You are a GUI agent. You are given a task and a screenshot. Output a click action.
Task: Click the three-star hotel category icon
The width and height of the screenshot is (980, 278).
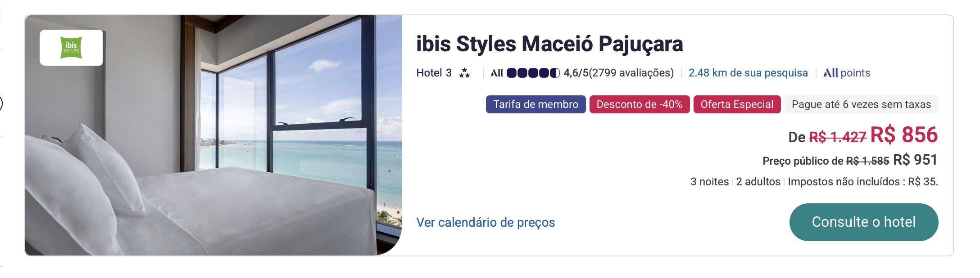(464, 73)
